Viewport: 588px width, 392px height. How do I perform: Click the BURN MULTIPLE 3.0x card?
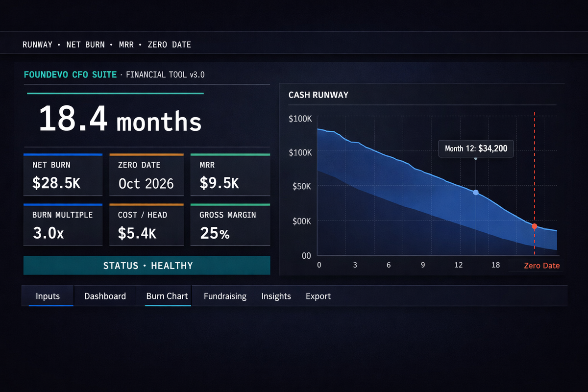coord(63,224)
